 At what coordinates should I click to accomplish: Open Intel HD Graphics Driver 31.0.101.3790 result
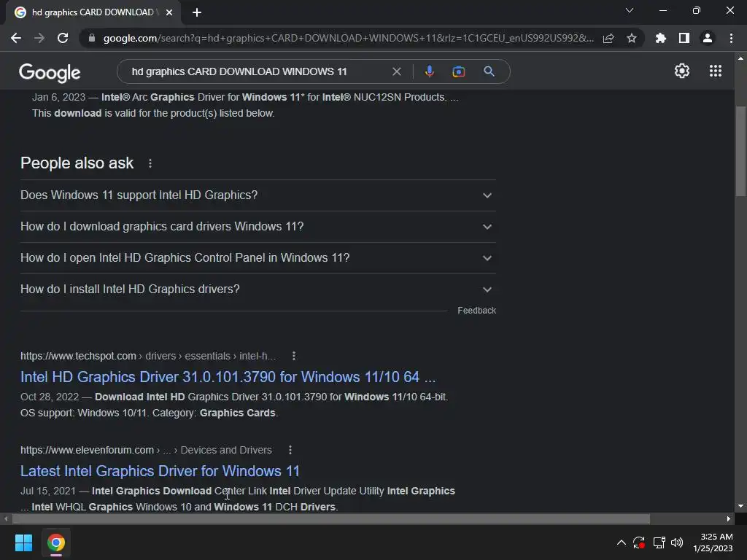[x=228, y=377]
